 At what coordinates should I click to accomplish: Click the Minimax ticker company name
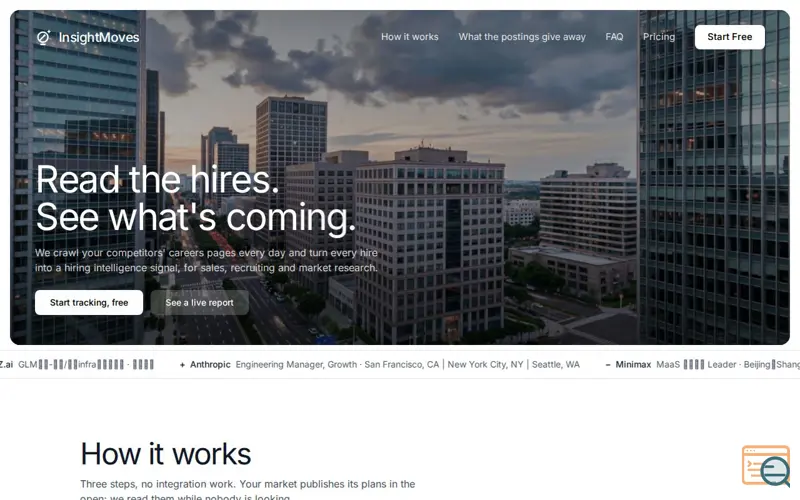(x=633, y=364)
